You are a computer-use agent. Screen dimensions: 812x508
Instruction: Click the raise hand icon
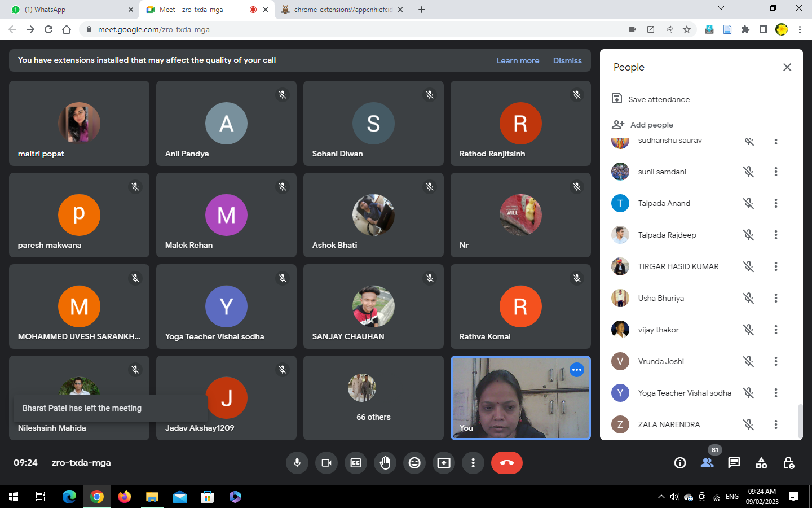[x=385, y=463]
